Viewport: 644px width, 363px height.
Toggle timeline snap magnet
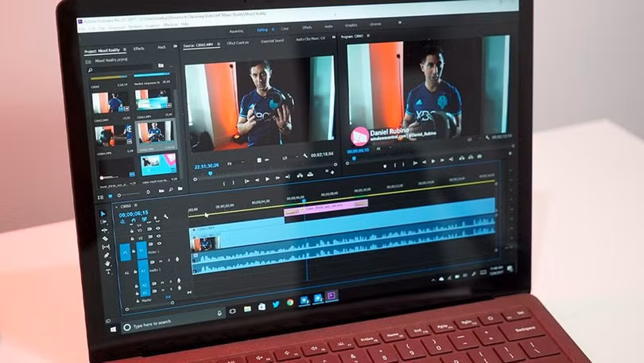pos(134,221)
